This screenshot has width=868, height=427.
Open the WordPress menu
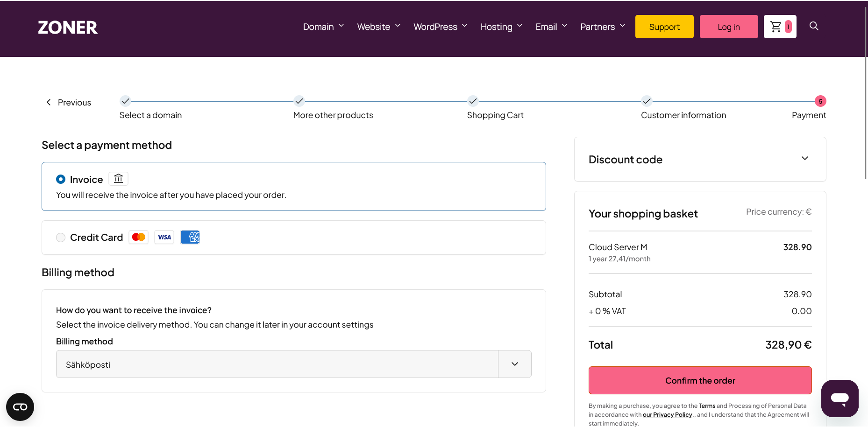[440, 27]
